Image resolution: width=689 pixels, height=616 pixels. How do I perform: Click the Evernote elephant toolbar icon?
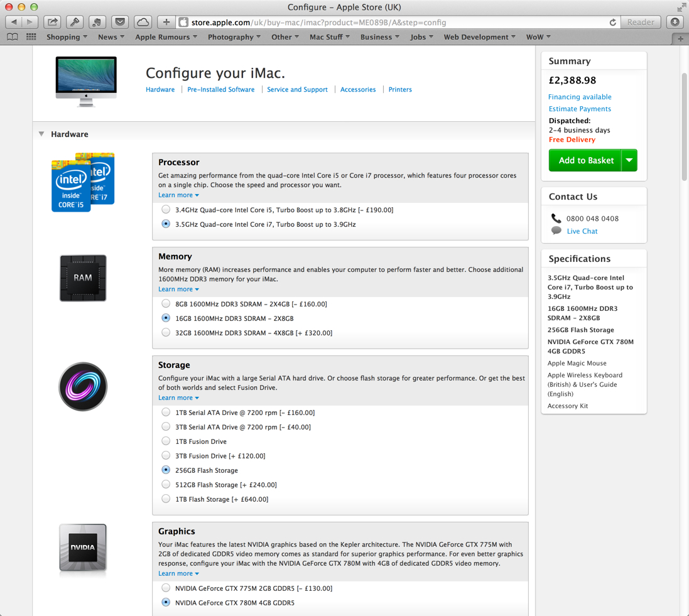coord(97,22)
